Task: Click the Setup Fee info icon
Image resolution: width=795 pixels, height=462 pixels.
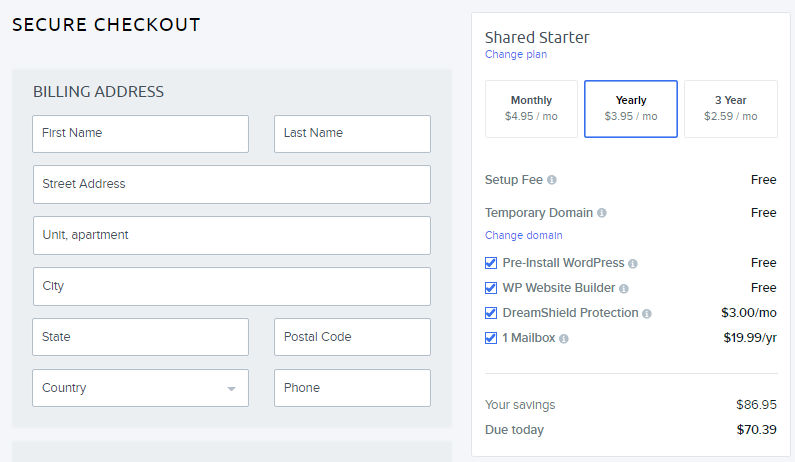Action: tap(552, 180)
